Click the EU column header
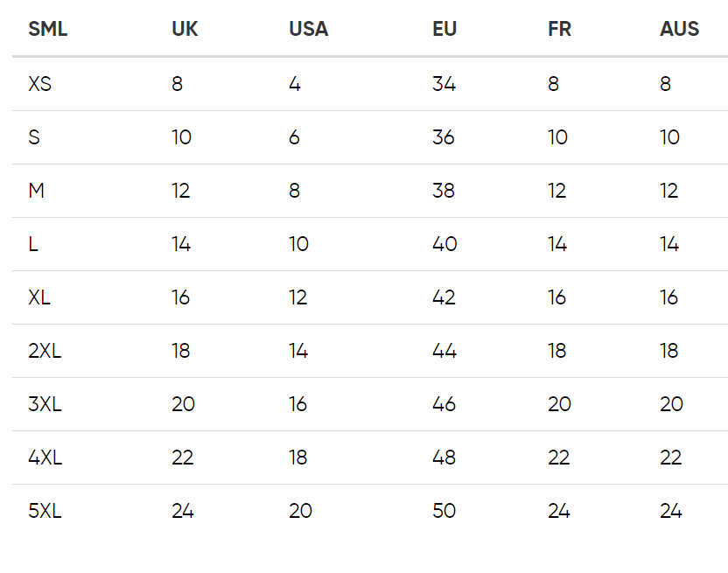This screenshot has height=573, width=728. 444,29
